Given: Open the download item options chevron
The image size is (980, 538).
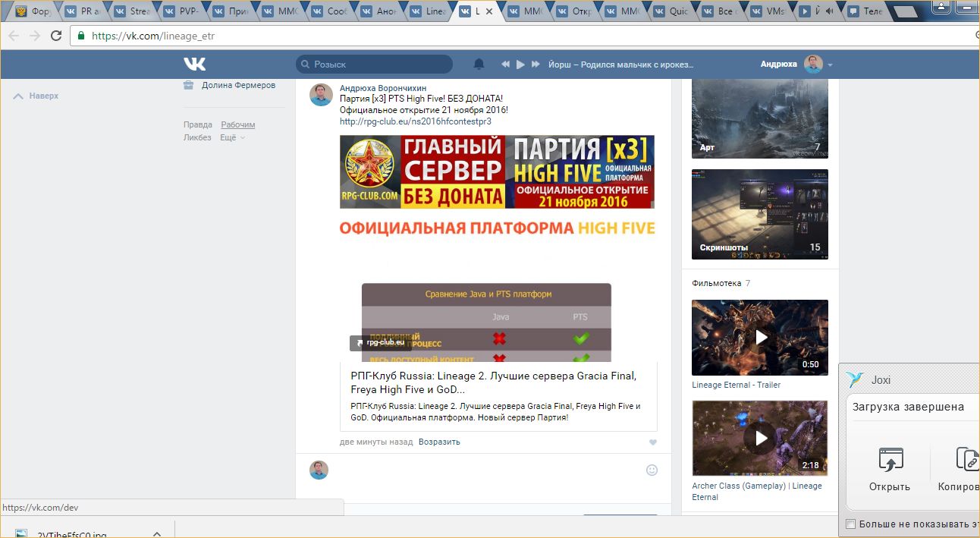Looking at the screenshot, I should pyautogui.click(x=157, y=534).
